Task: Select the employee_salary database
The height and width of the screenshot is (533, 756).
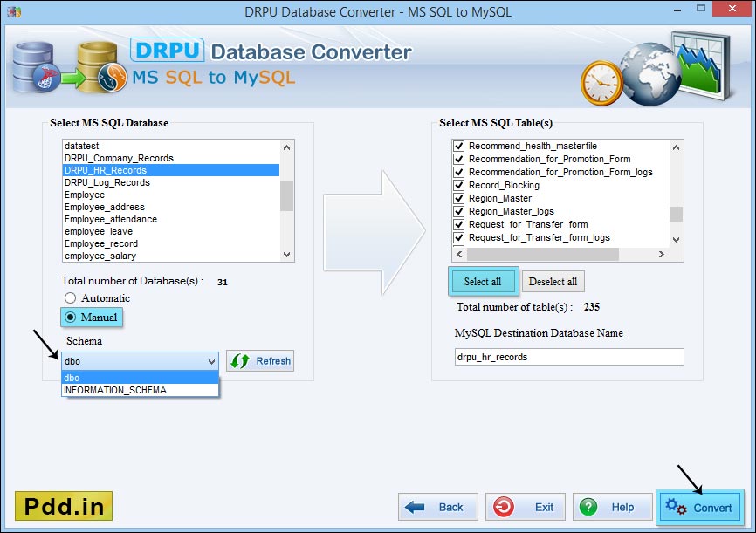Action: pos(171,256)
